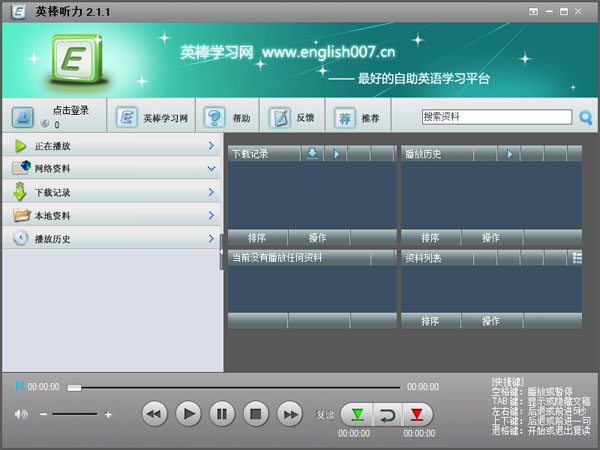Image resolution: width=600 pixels, height=450 pixels.
Task: Open the 推荐 recommend button
Action: [357, 117]
